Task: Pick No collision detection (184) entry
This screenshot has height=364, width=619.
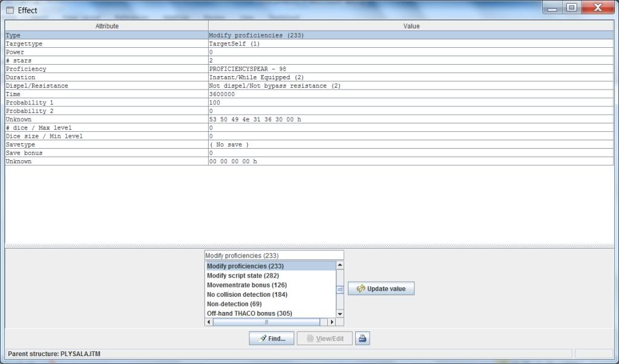Action: tap(247, 294)
